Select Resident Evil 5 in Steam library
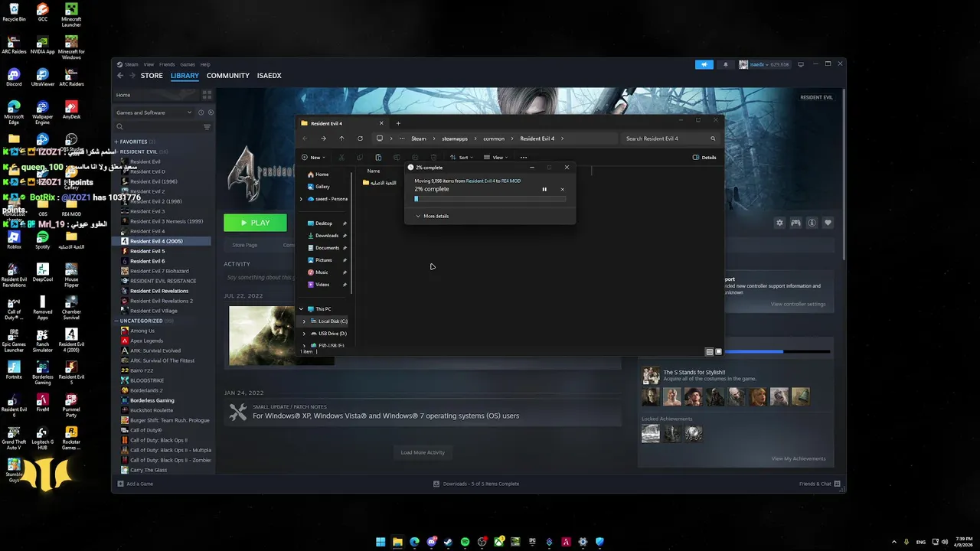The width and height of the screenshot is (980, 551). coord(147,251)
